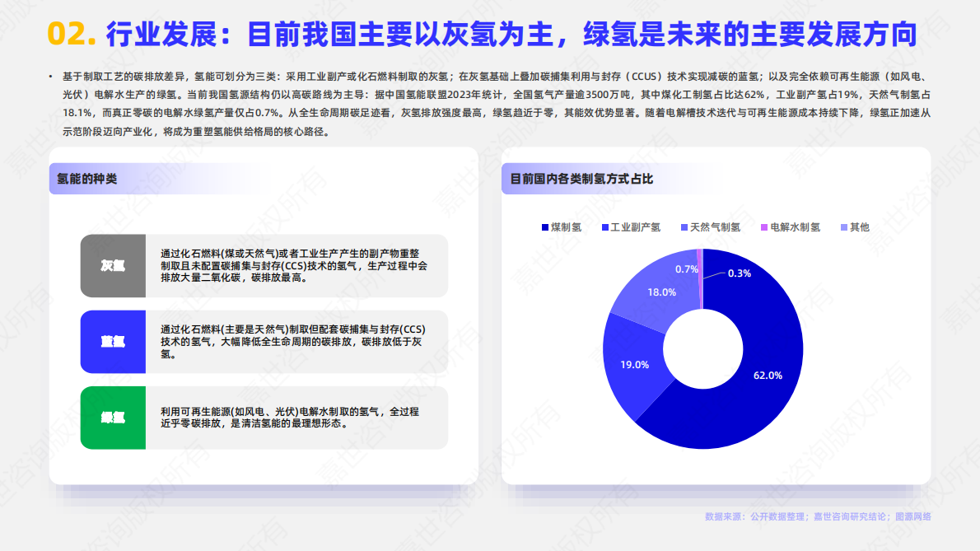Select the 其他 legend marker
Viewport: 980px width, 551px height.
[842, 227]
